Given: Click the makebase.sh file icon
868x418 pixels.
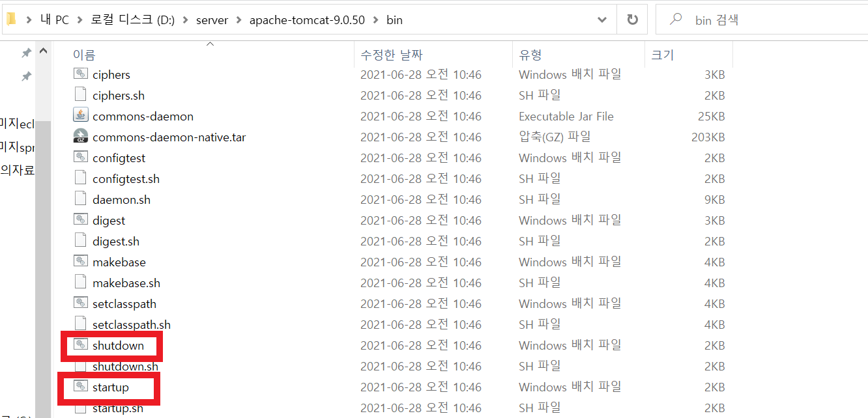Looking at the screenshot, I should click(81, 283).
